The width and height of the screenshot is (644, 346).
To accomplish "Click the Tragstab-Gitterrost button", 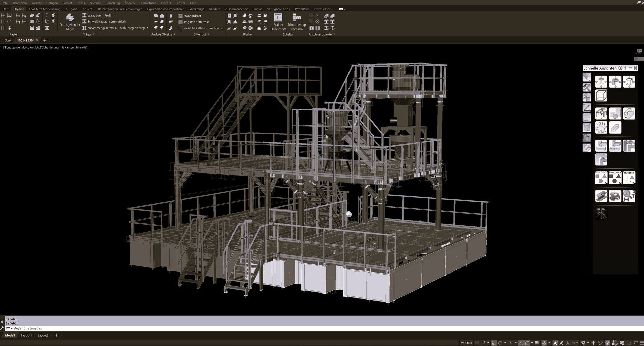I will point(196,22).
